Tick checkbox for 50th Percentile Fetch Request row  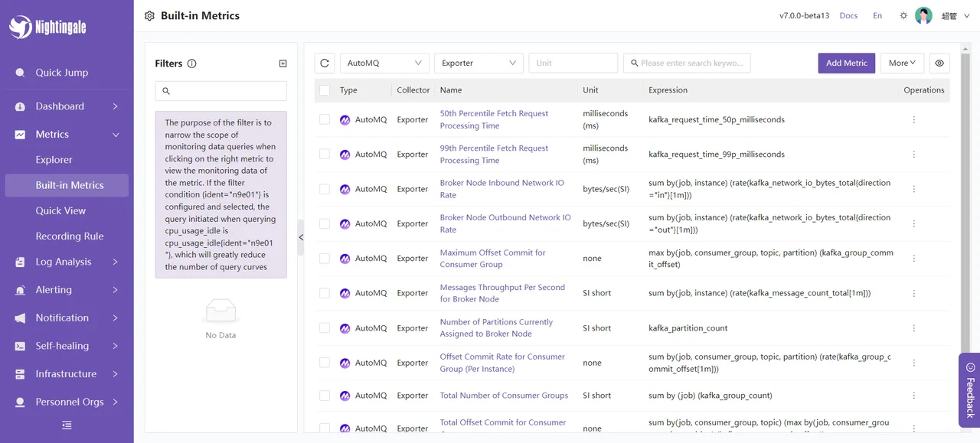[x=325, y=119]
